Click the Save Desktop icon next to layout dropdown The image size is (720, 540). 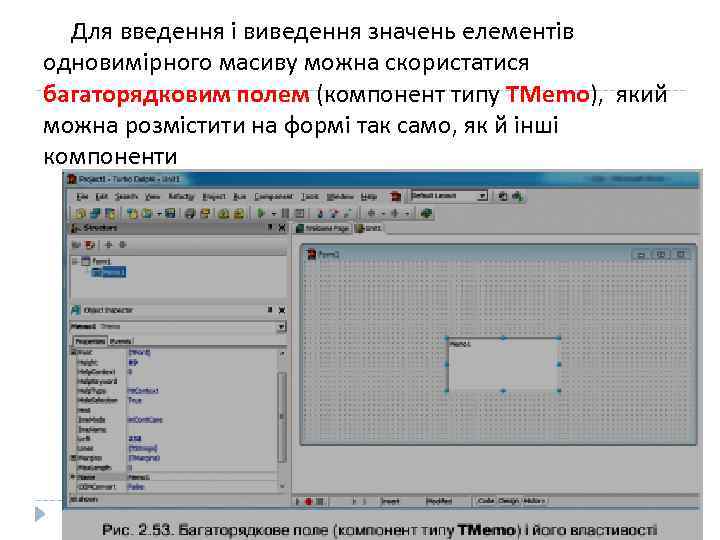tap(503, 197)
